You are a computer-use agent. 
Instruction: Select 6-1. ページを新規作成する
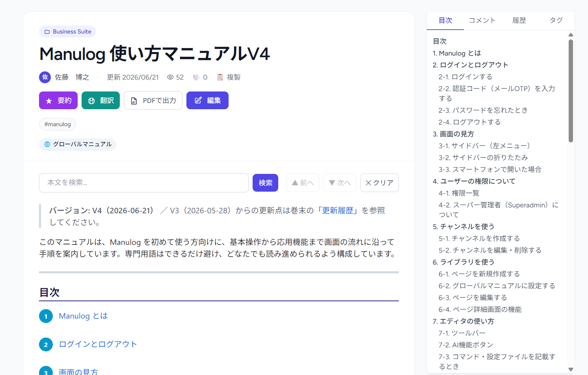click(479, 274)
